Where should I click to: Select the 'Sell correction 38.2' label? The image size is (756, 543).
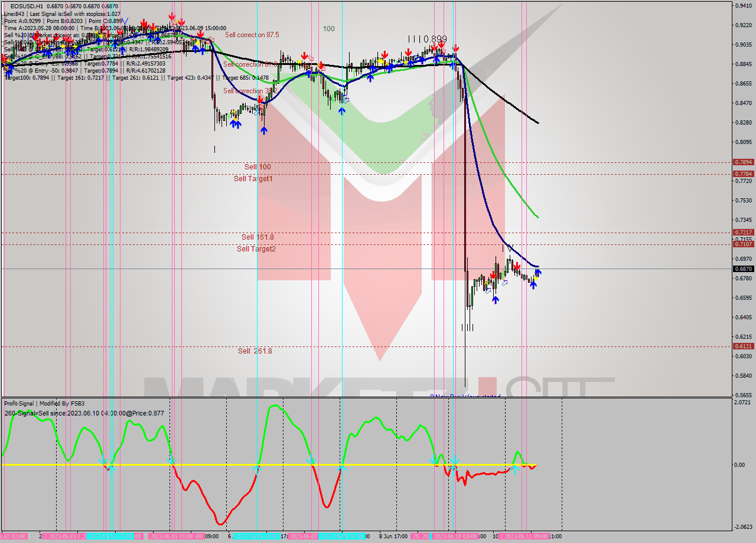(249, 91)
